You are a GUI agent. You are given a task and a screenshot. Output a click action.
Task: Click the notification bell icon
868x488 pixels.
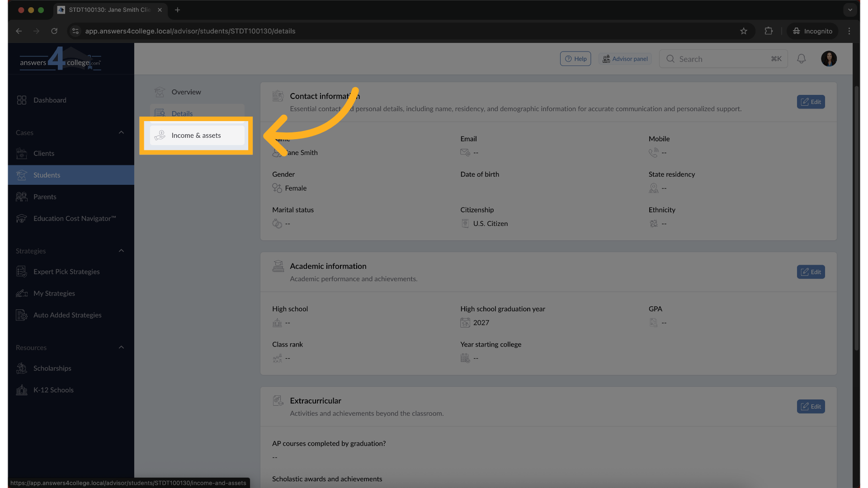pyautogui.click(x=801, y=59)
